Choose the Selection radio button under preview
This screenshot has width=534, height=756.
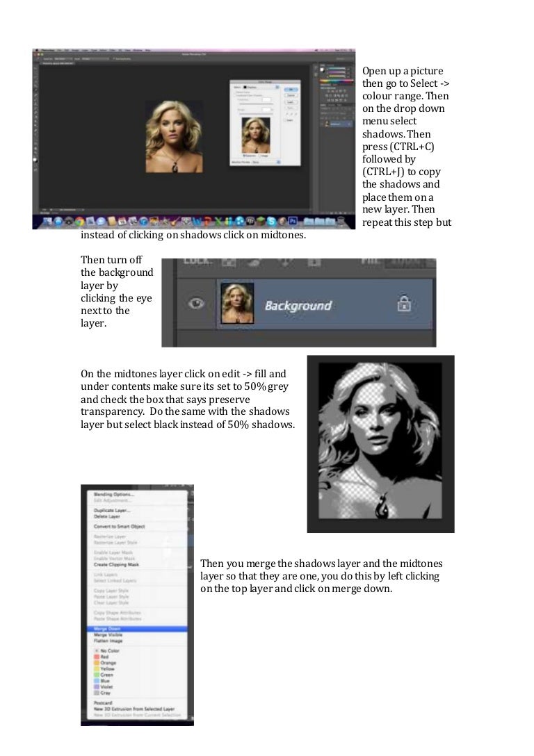244,156
